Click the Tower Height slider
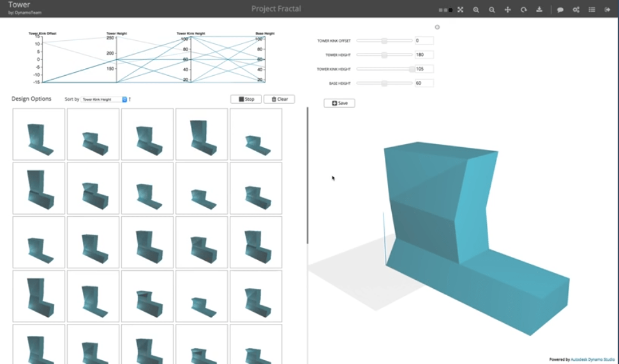The width and height of the screenshot is (619, 364). pos(384,55)
